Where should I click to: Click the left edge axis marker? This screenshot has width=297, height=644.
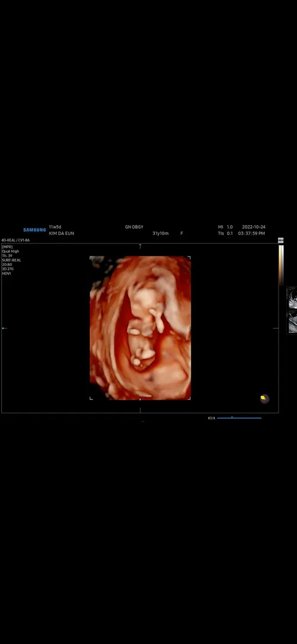pos(4,328)
